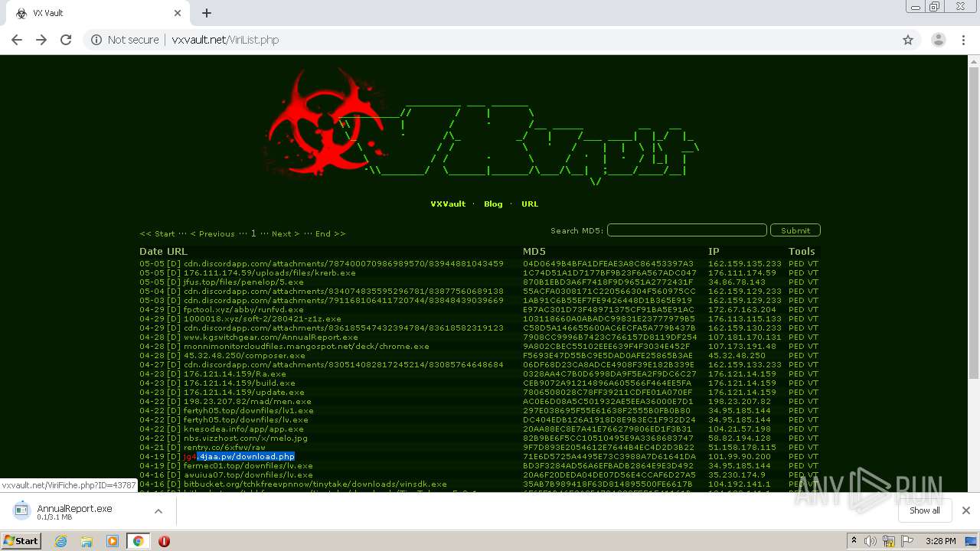Open awuiua07.top lv.exe entry
Screen dimensions: 980x551
[x=248, y=475]
